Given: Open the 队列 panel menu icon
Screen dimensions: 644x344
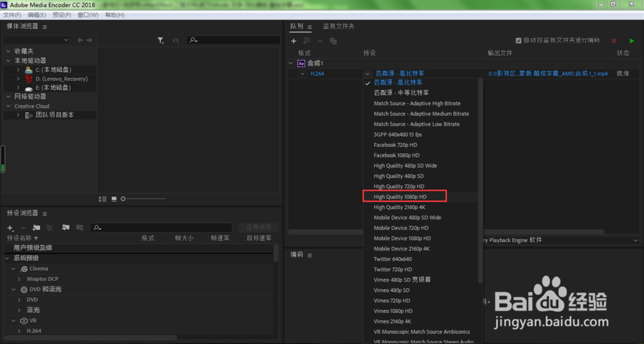Looking at the screenshot, I should [x=310, y=26].
